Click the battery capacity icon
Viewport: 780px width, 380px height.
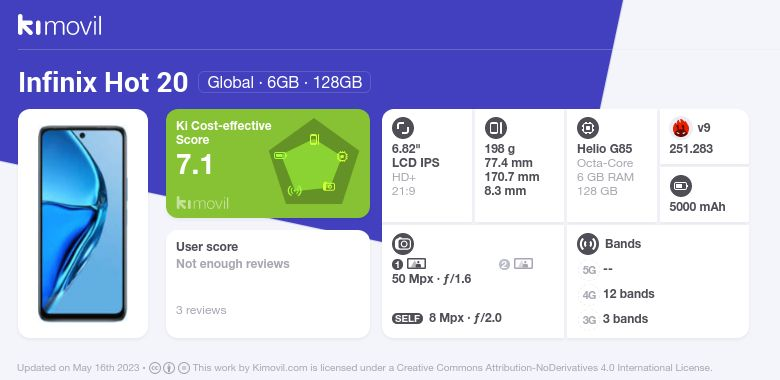680,187
